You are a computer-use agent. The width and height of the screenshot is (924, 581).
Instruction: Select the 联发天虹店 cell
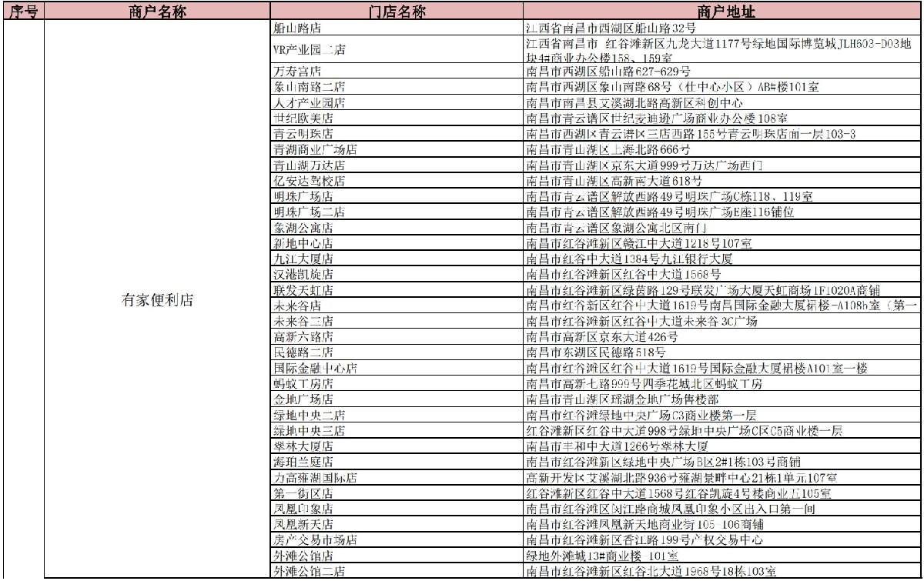click(397, 290)
